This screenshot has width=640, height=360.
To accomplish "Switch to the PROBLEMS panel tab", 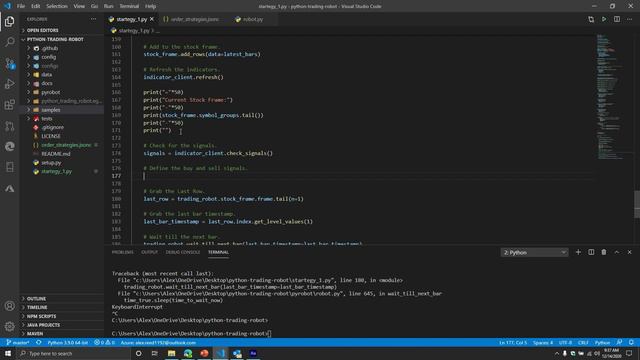I will pyautogui.click(x=122, y=252).
